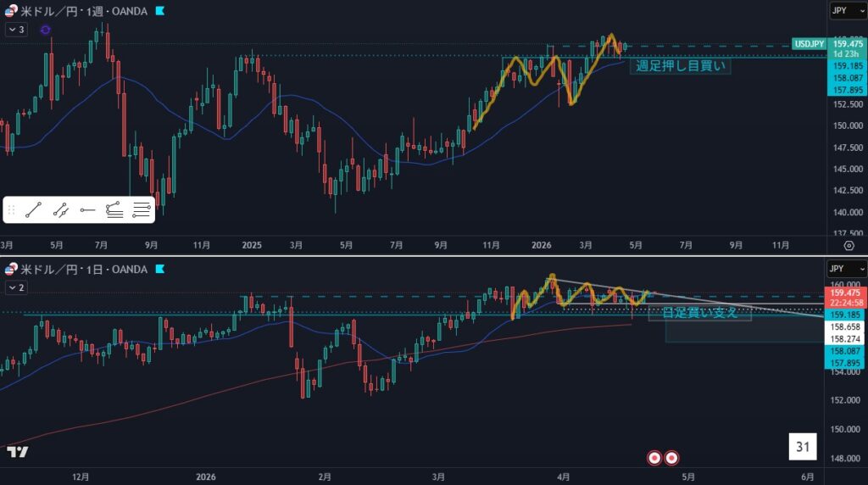
Task: Open the JPY currency dropdown on weekly chart
Action: pos(843,11)
